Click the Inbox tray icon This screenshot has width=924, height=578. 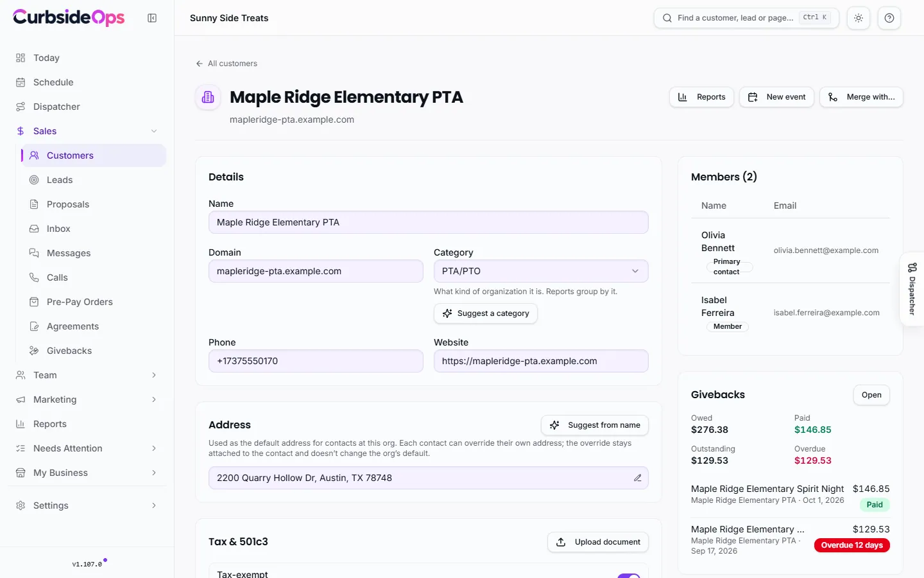point(34,229)
